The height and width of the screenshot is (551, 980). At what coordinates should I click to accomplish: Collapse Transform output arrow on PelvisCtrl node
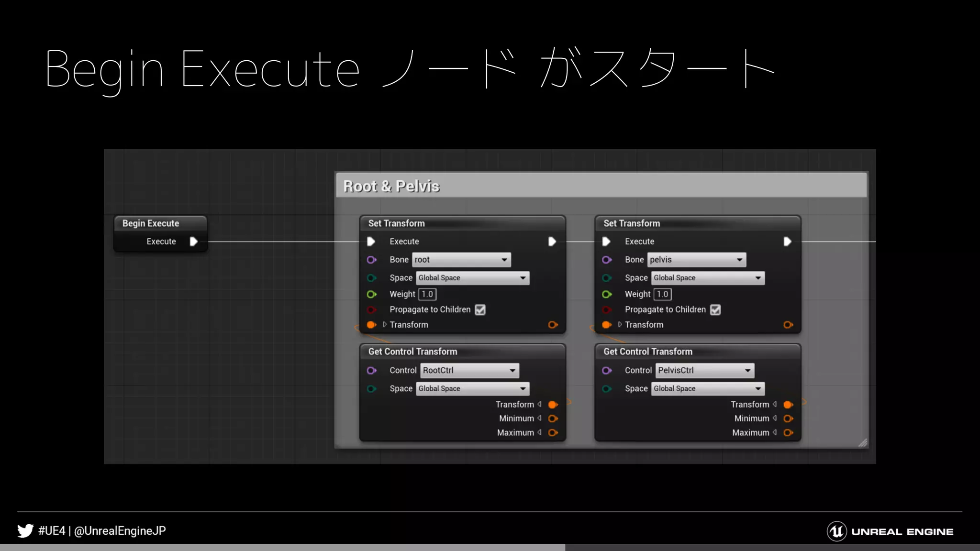pos(775,405)
